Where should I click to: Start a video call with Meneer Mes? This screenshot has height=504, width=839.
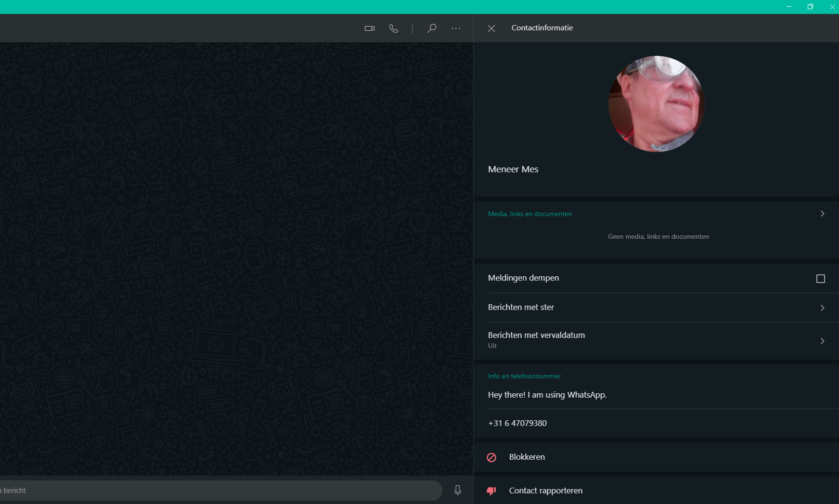(369, 28)
